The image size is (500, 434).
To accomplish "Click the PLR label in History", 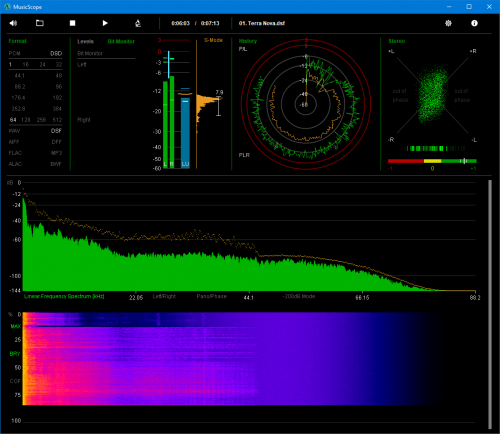I will (x=244, y=155).
